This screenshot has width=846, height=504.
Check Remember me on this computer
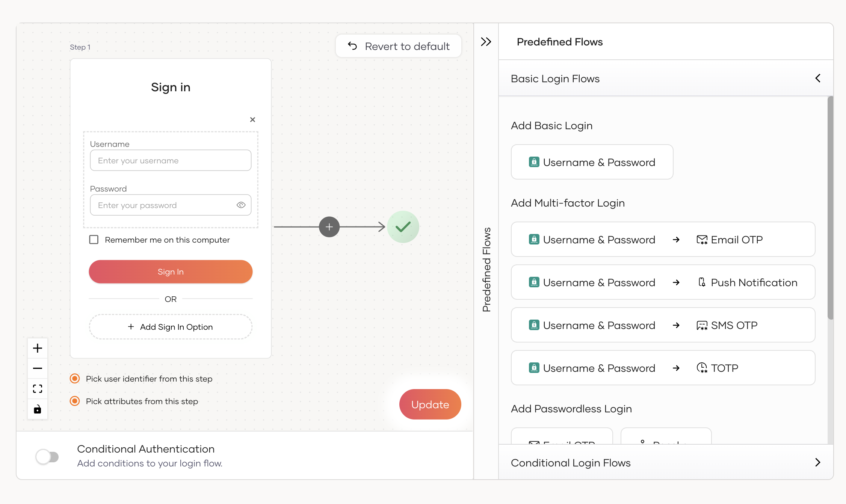click(94, 240)
